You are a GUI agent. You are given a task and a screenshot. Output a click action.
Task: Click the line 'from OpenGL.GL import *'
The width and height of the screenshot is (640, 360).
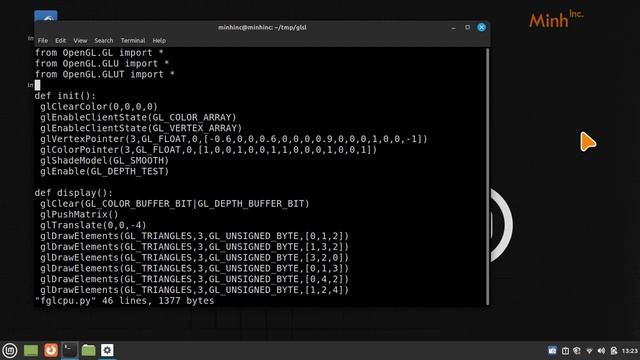99,53
